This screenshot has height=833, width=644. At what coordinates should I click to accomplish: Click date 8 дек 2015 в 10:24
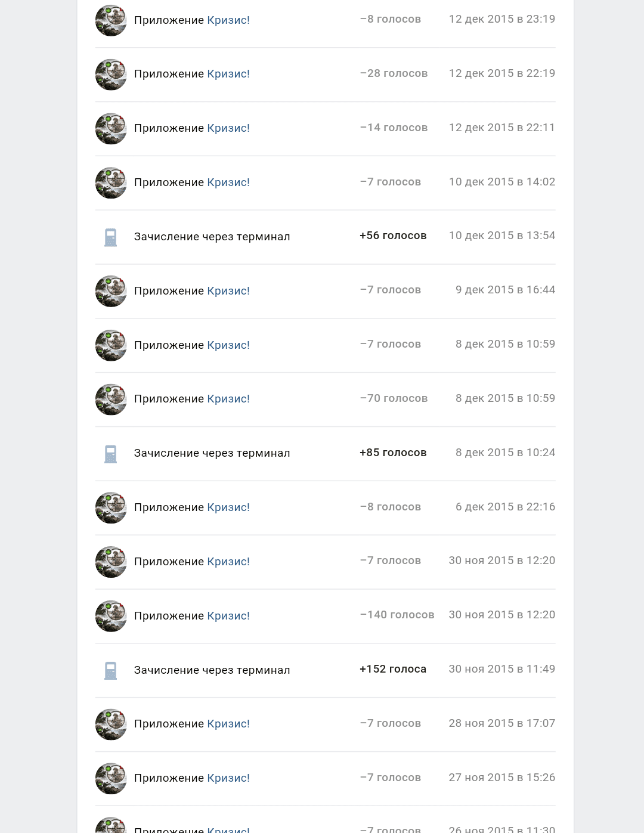tap(505, 453)
